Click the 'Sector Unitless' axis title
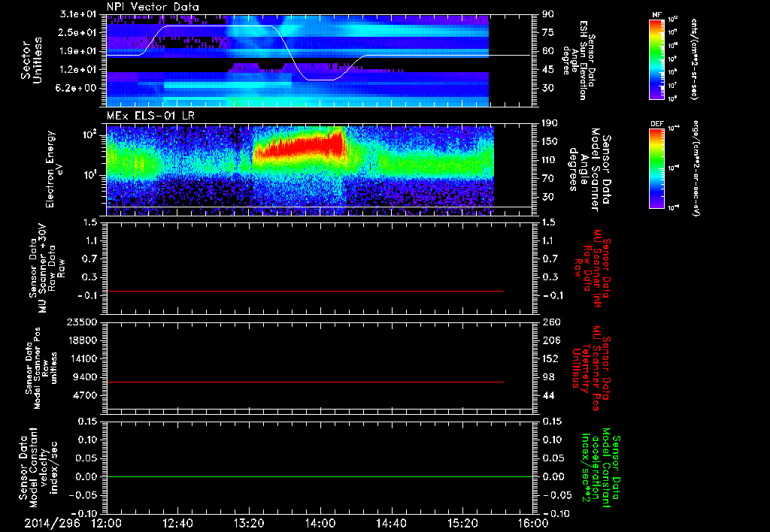The width and height of the screenshot is (770, 532). [x=32, y=60]
